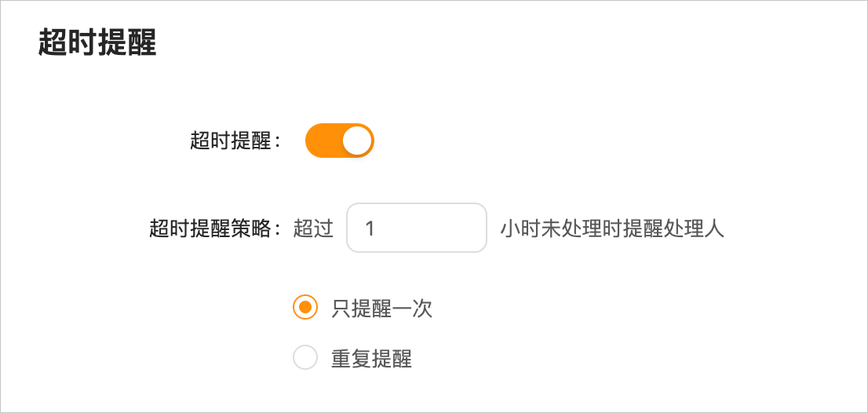Click the left orange part of the enabled switch
The height and width of the screenshot is (413, 868).
click(323, 141)
